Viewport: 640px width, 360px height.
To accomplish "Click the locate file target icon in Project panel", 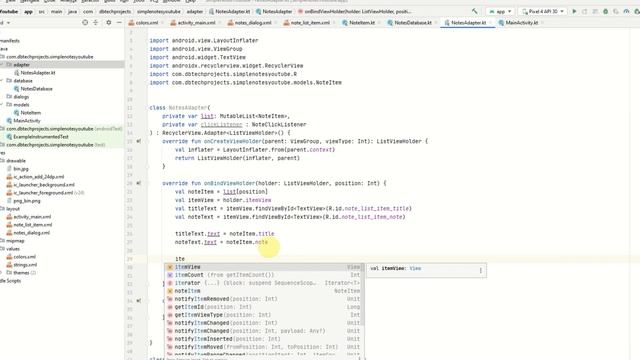I will pyautogui.click(x=85, y=22).
